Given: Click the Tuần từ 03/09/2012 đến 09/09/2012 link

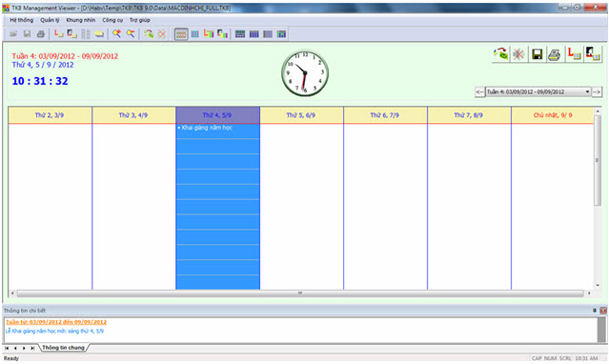Looking at the screenshot, I should click(x=56, y=322).
